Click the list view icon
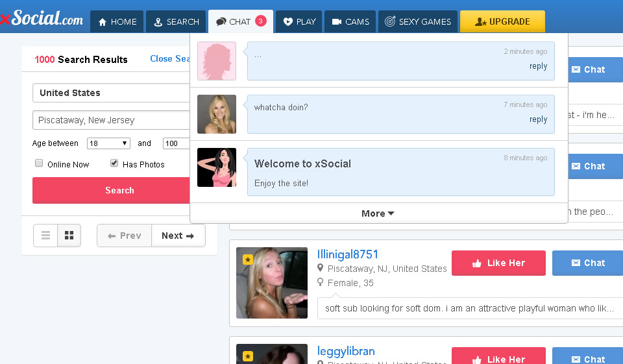Viewport: 623px width, 364px height. click(45, 236)
